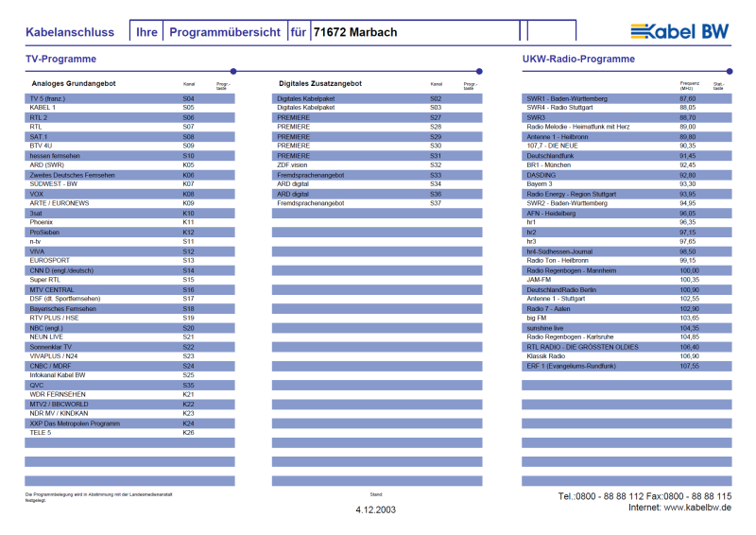
Task: Click the Sonnenklar TV row
Action: tap(129, 347)
